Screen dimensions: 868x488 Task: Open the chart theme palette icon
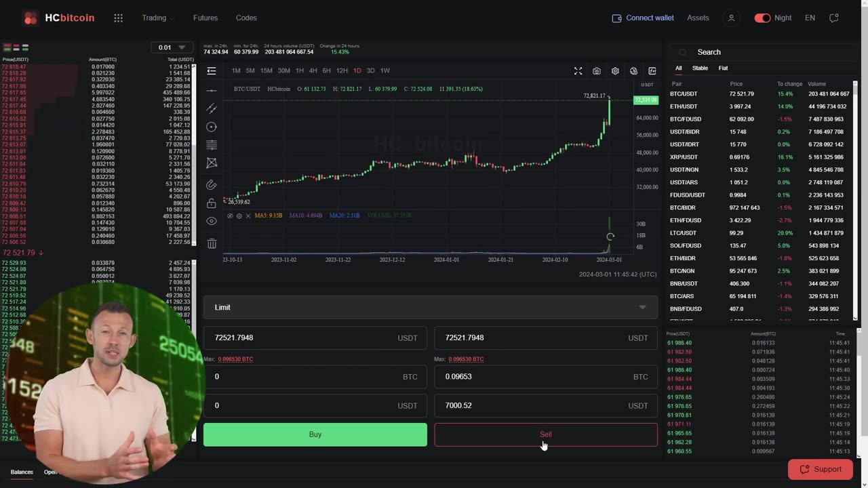633,70
